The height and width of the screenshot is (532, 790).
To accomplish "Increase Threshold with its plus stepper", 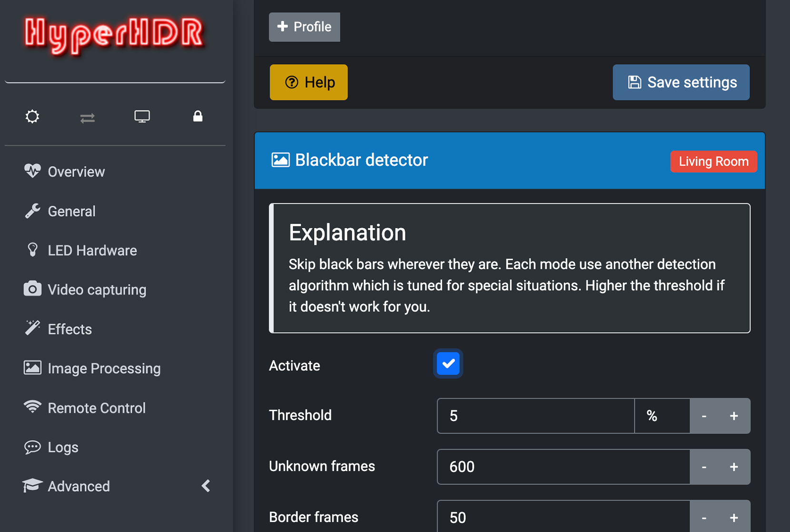I will [x=733, y=416].
